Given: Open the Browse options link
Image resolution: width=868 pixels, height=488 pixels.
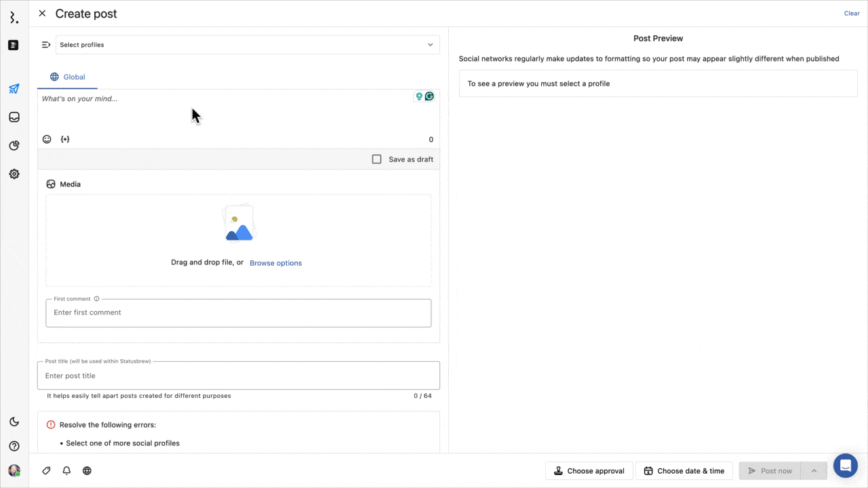Looking at the screenshot, I should pos(275,263).
